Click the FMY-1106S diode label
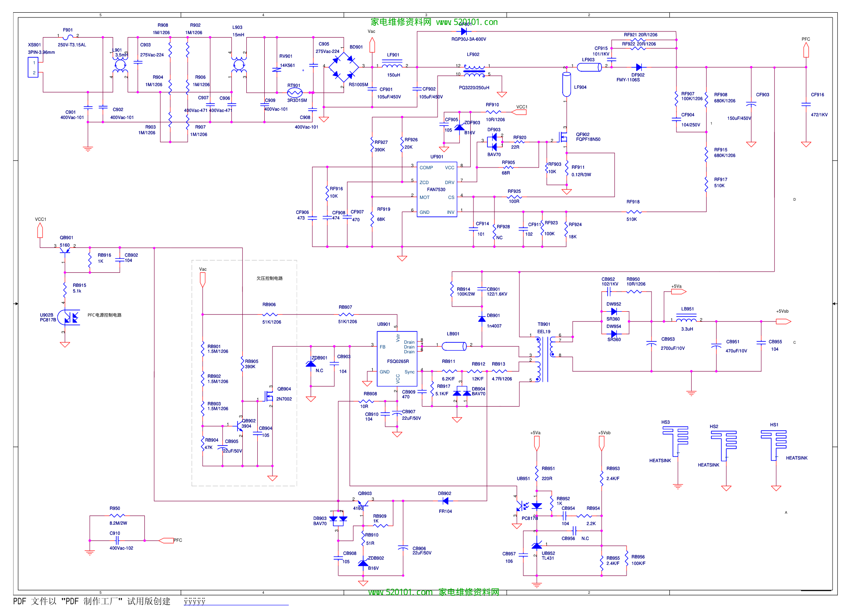 pos(628,80)
